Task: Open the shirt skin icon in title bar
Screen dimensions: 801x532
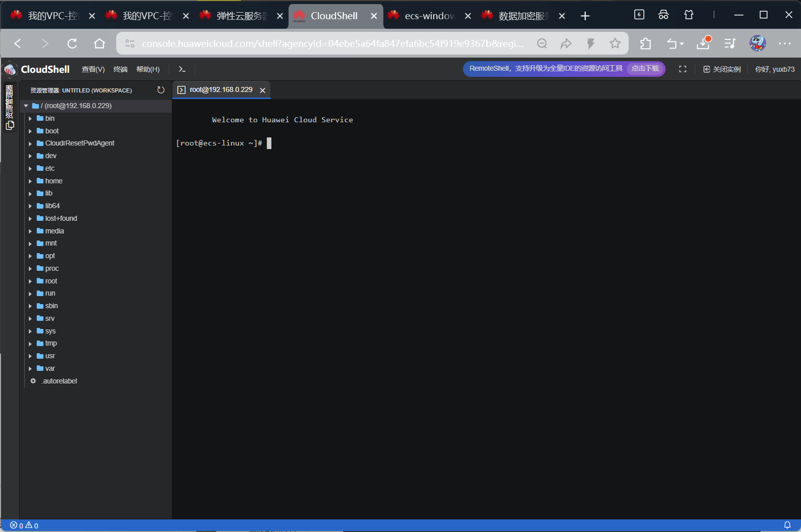Action: (689, 15)
